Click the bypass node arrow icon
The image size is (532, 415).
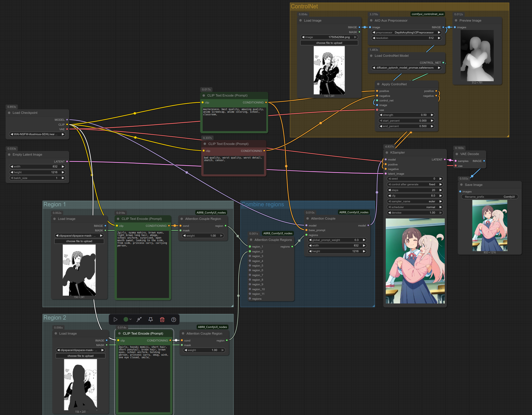(139, 319)
